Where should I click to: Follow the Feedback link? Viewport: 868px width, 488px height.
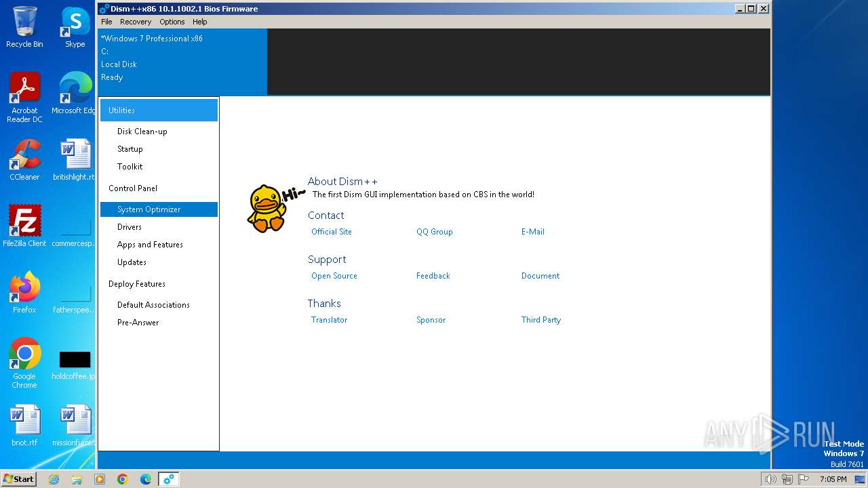click(x=433, y=276)
